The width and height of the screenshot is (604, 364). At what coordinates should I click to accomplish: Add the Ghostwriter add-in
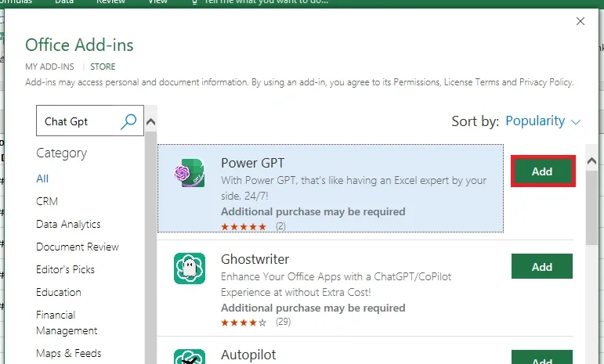click(x=542, y=267)
